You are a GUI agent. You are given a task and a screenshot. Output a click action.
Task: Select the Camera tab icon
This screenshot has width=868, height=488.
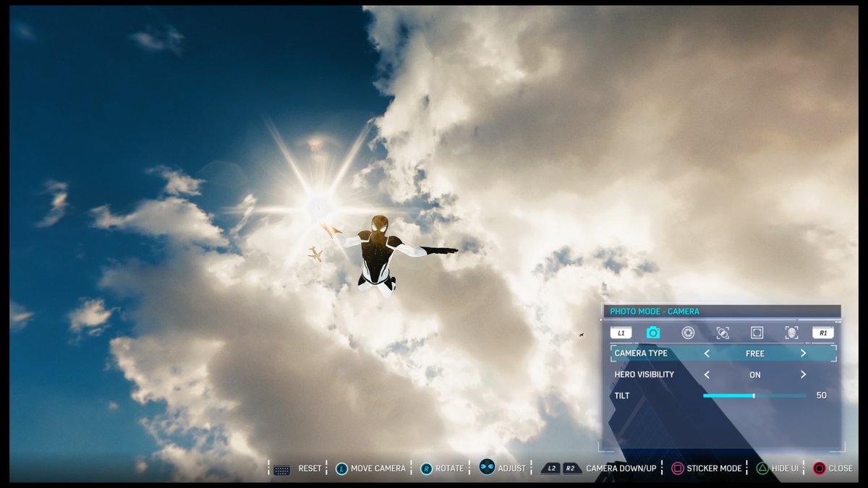click(653, 333)
